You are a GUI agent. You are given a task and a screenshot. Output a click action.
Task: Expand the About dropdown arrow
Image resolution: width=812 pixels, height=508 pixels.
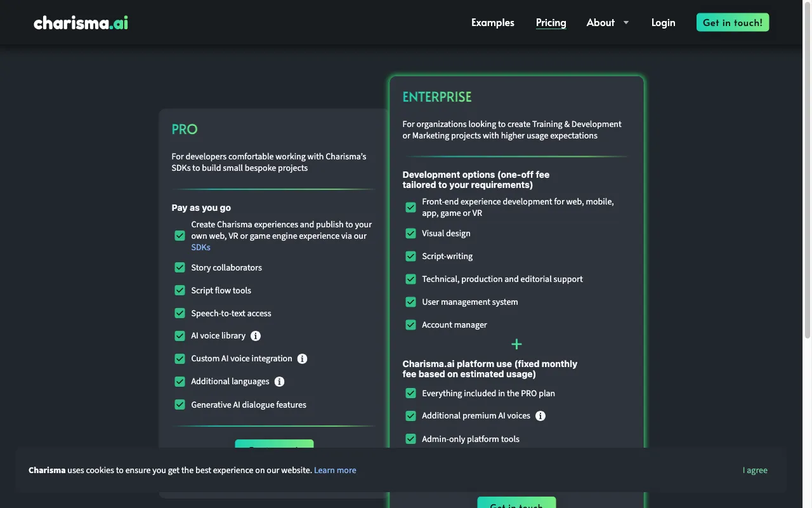click(x=626, y=23)
